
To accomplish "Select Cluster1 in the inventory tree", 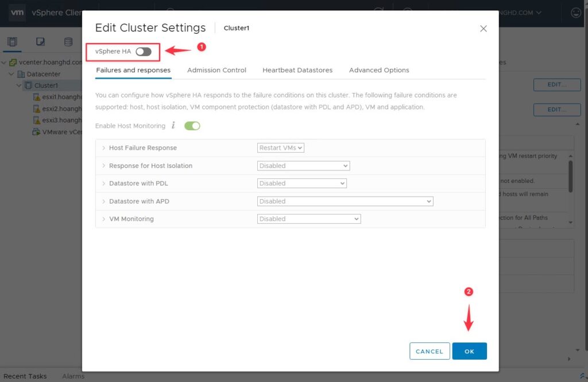I will coord(46,86).
